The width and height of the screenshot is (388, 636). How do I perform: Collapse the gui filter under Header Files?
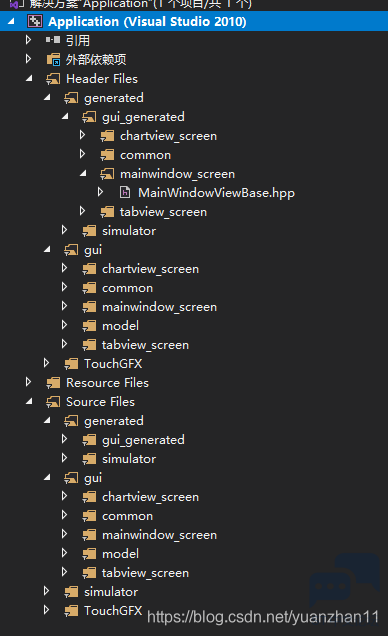point(47,249)
